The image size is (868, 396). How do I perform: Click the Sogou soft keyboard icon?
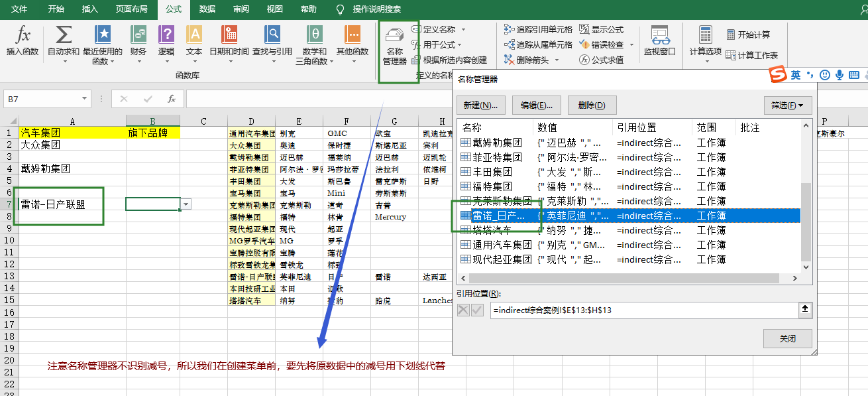coord(854,75)
